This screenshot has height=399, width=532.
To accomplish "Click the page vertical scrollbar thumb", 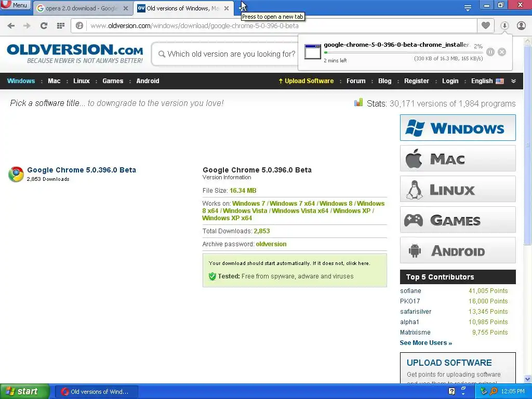I will pos(527,144).
